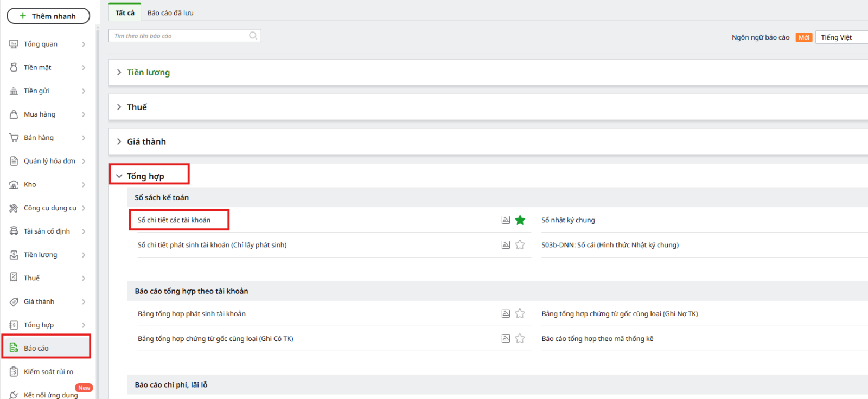Click the report name search field

pos(179,36)
